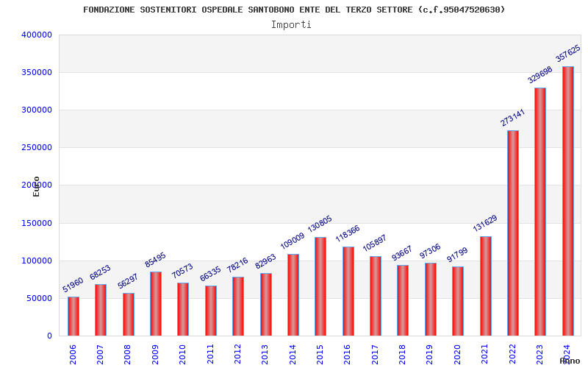Select the data label 85495

[155, 260]
